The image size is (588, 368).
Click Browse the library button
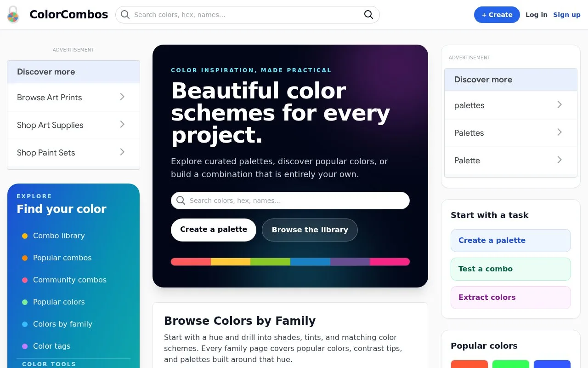pos(310,230)
